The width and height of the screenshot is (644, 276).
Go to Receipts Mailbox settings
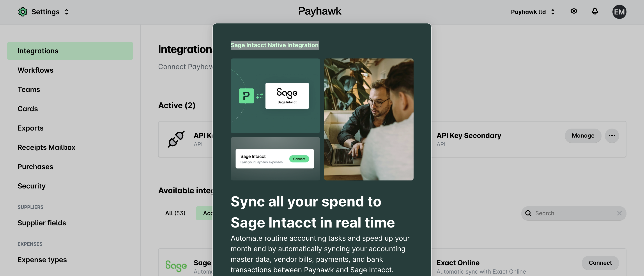(x=46, y=147)
